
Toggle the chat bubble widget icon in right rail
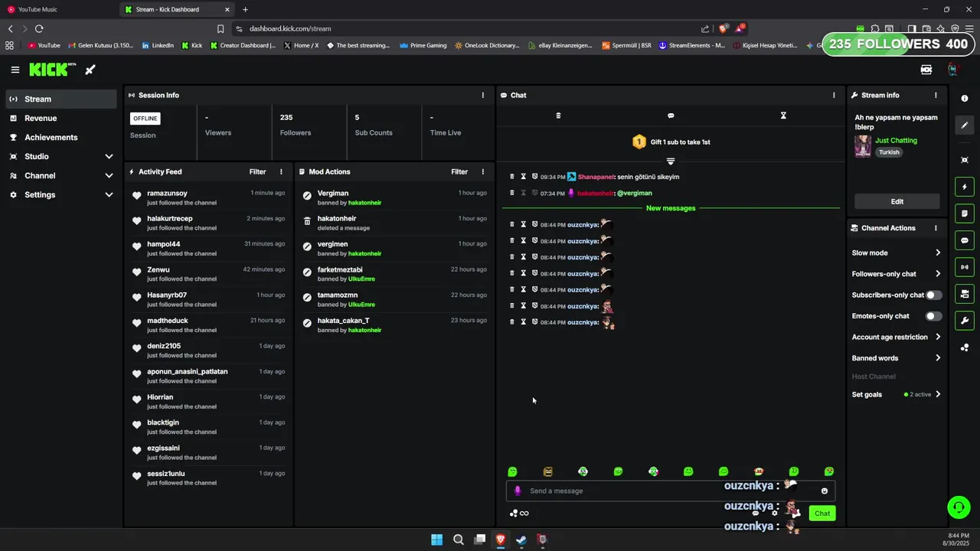965,240
